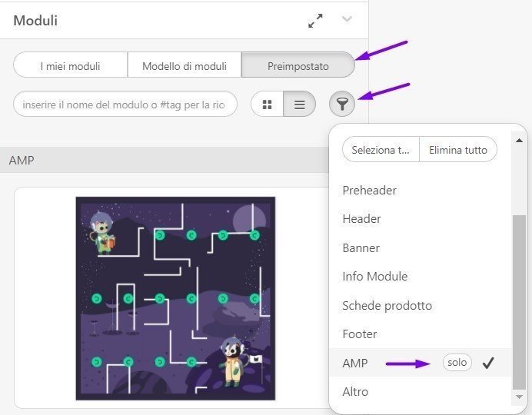Open the funnel filter icon
This screenshot has width=532, height=415.
[342, 105]
